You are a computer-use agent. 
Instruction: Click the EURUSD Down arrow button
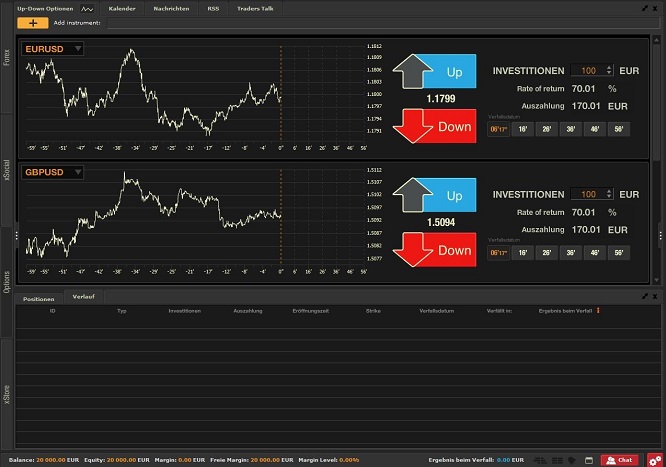pos(435,126)
